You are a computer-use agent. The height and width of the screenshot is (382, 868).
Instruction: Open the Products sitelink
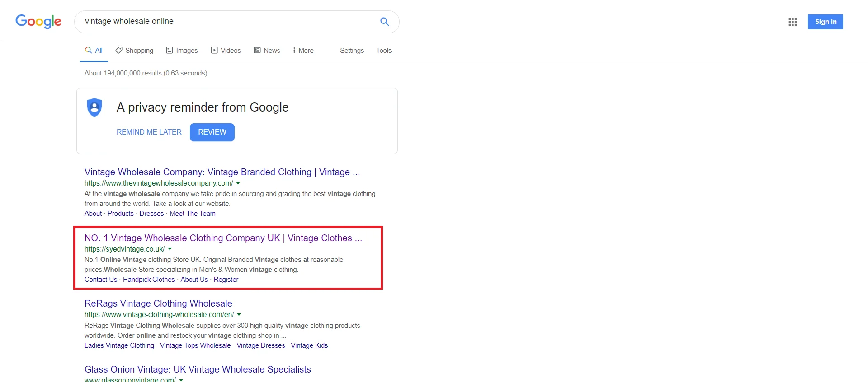coord(121,214)
